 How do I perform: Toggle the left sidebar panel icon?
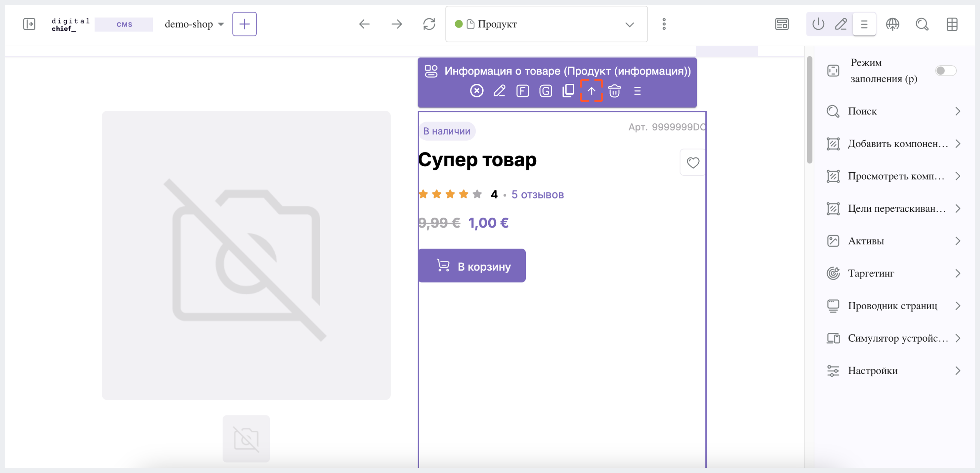tap(29, 24)
